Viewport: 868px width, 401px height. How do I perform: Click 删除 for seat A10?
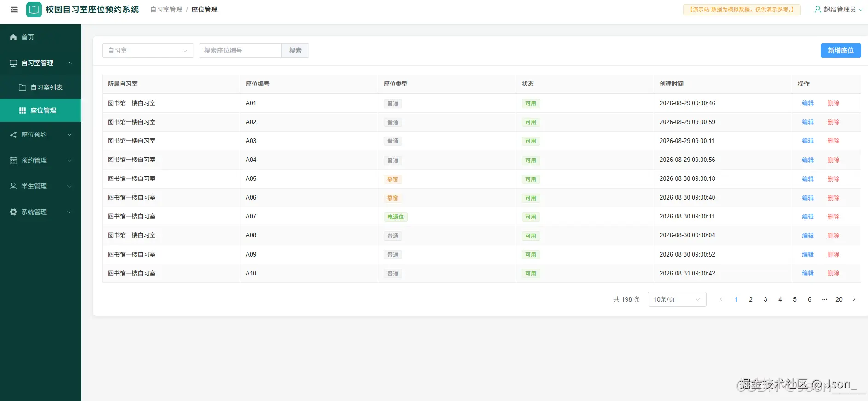(834, 273)
